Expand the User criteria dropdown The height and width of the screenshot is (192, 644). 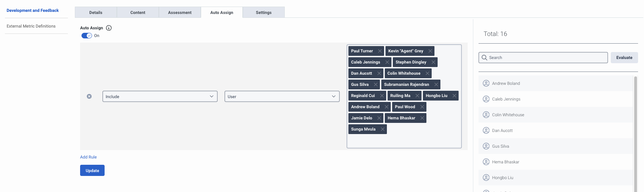(x=282, y=96)
